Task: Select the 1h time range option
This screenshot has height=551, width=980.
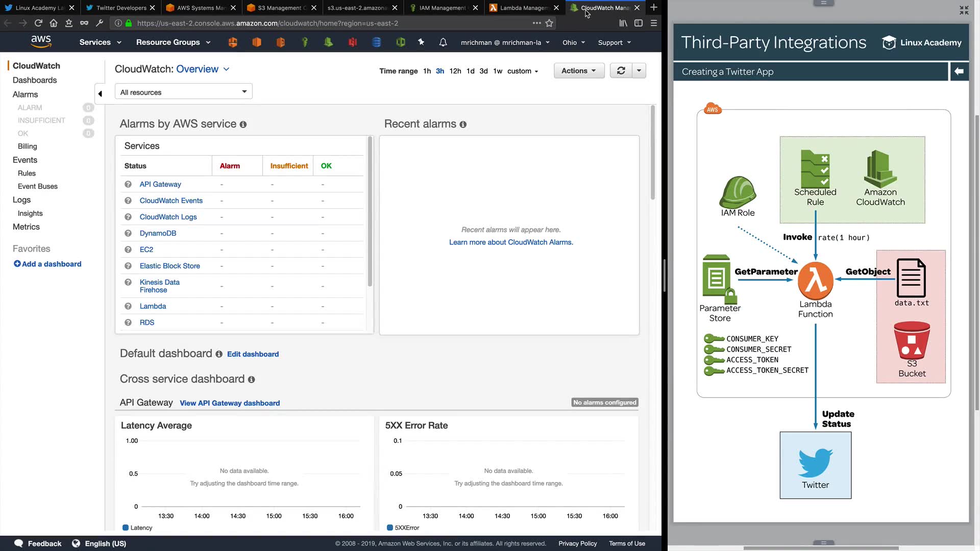Action: [427, 71]
